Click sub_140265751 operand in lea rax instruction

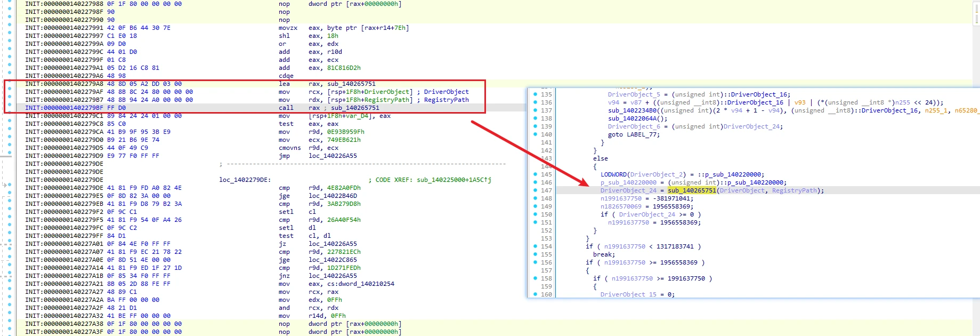[351, 84]
